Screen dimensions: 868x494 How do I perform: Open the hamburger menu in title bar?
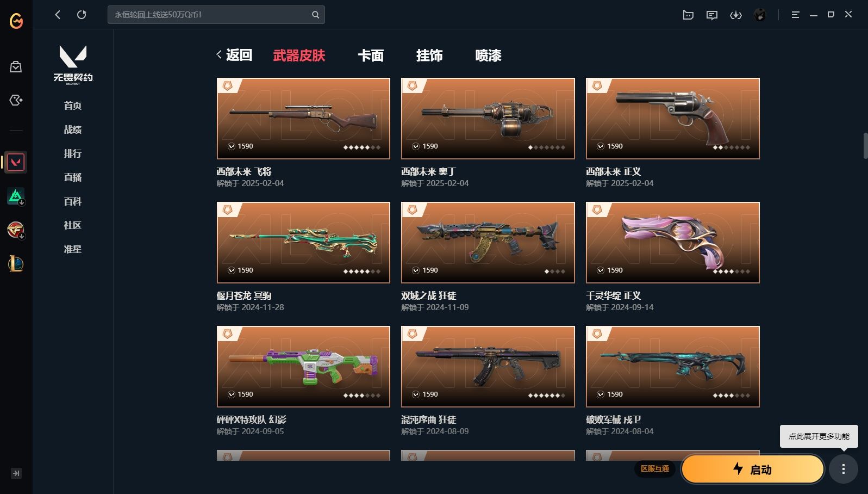pyautogui.click(x=795, y=15)
